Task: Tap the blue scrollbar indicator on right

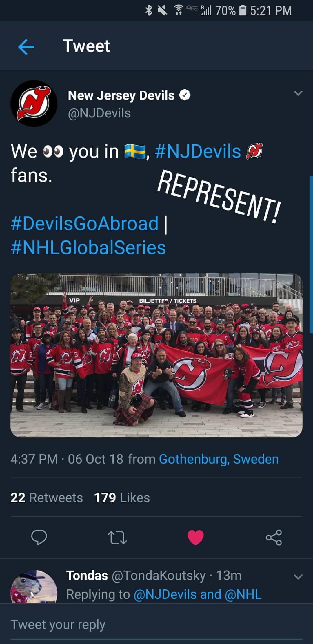Action: coord(311,255)
